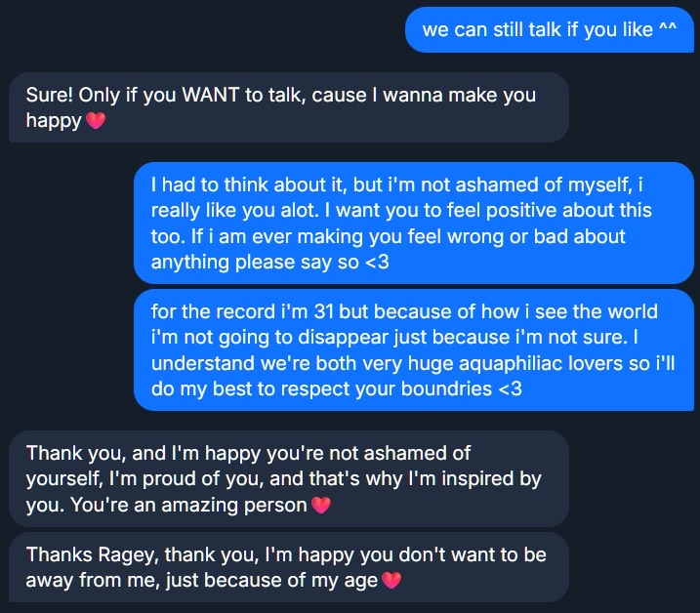Image resolution: width=700 pixels, height=613 pixels.
Task: Click the "^^" emoticon in the first message
Action: coord(668,29)
